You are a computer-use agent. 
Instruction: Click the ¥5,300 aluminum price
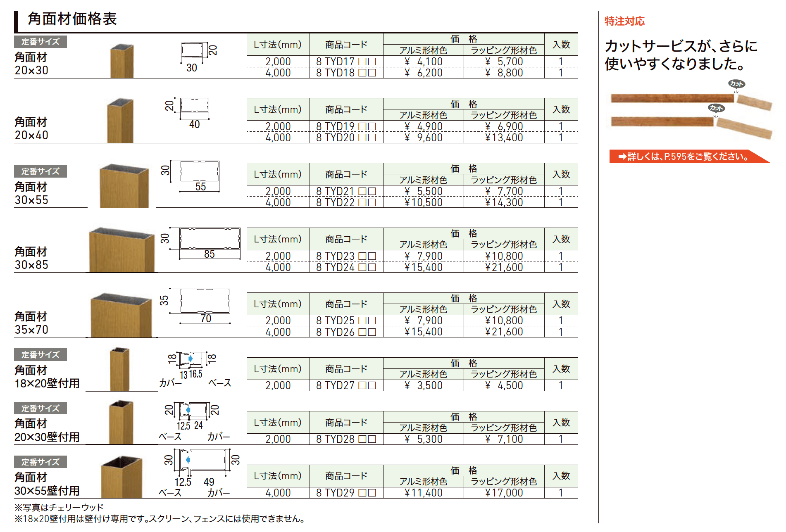tap(424, 439)
